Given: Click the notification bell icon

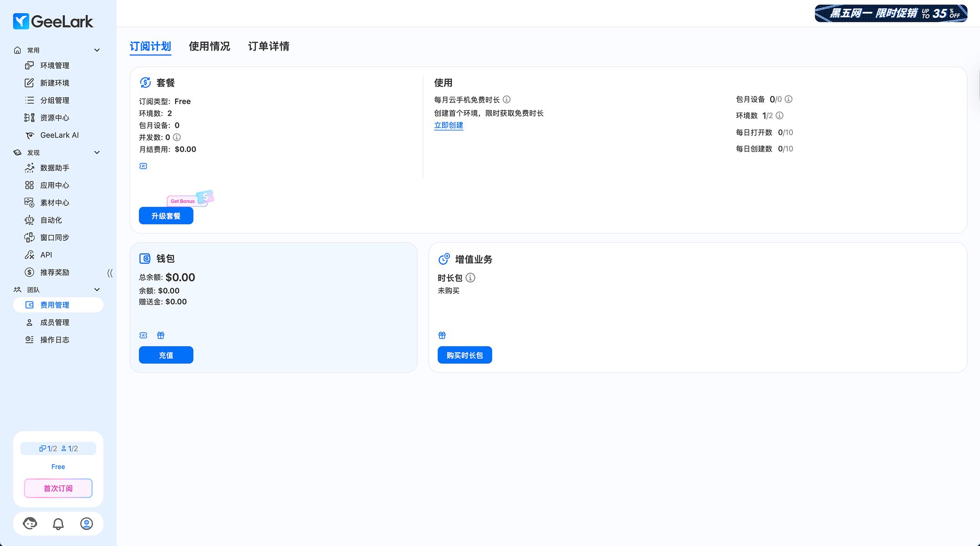Looking at the screenshot, I should tap(58, 524).
